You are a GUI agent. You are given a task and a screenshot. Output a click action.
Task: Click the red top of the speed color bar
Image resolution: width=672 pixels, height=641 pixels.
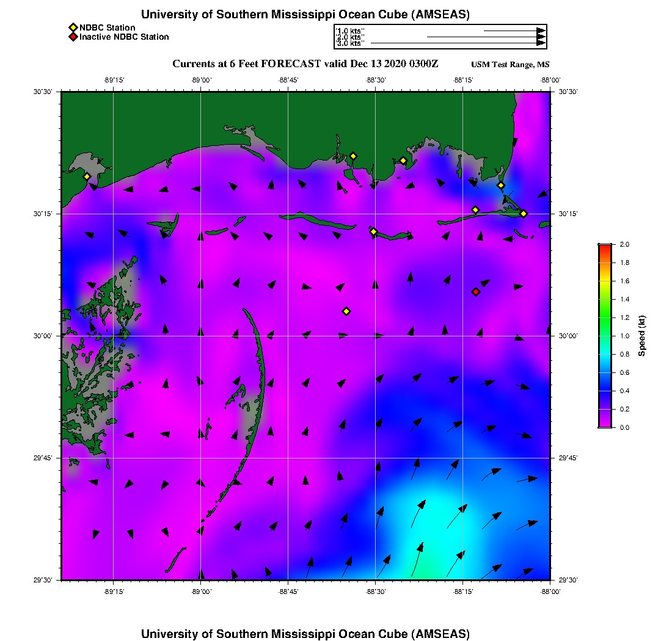(x=604, y=247)
